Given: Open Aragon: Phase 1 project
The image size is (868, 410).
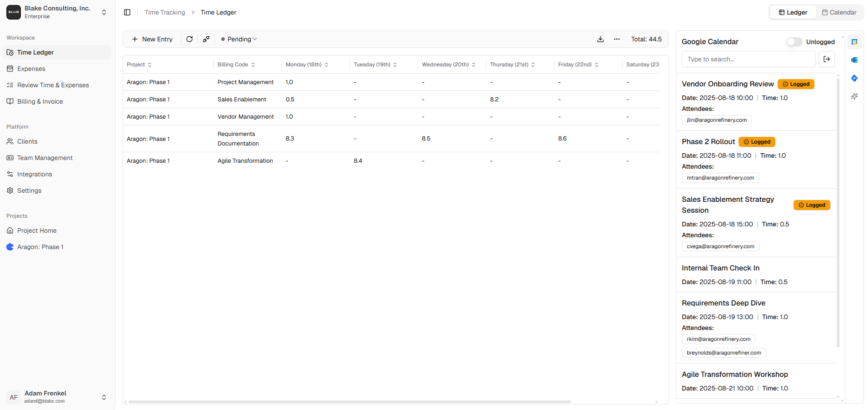Looking at the screenshot, I should (x=57, y=247).
